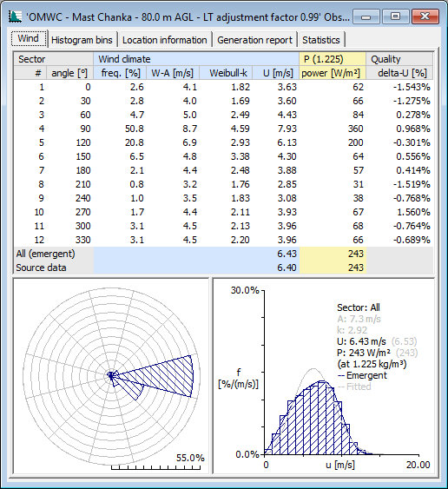Click the Weibull-k column header
This screenshot has height=489, width=448.
click(x=226, y=73)
